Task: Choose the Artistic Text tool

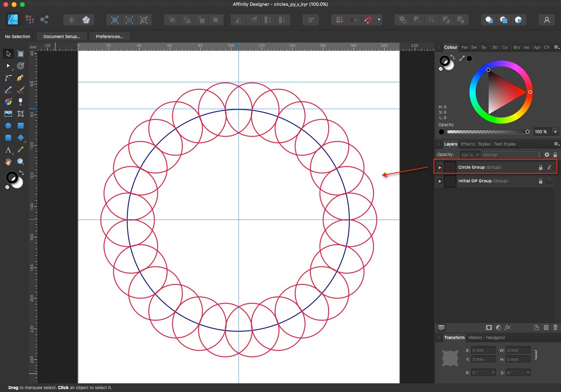Action: pos(8,150)
